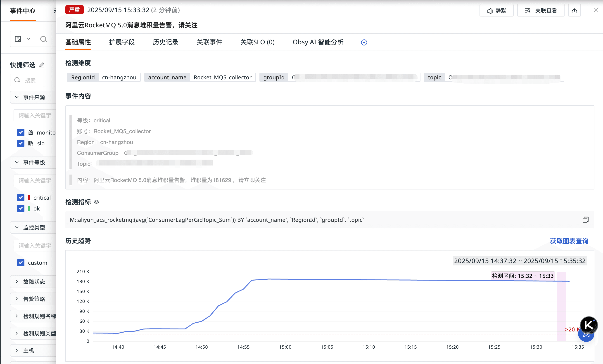Click the plus circle icon after tabs
This screenshot has height=364, width=603.
point(364,42)
